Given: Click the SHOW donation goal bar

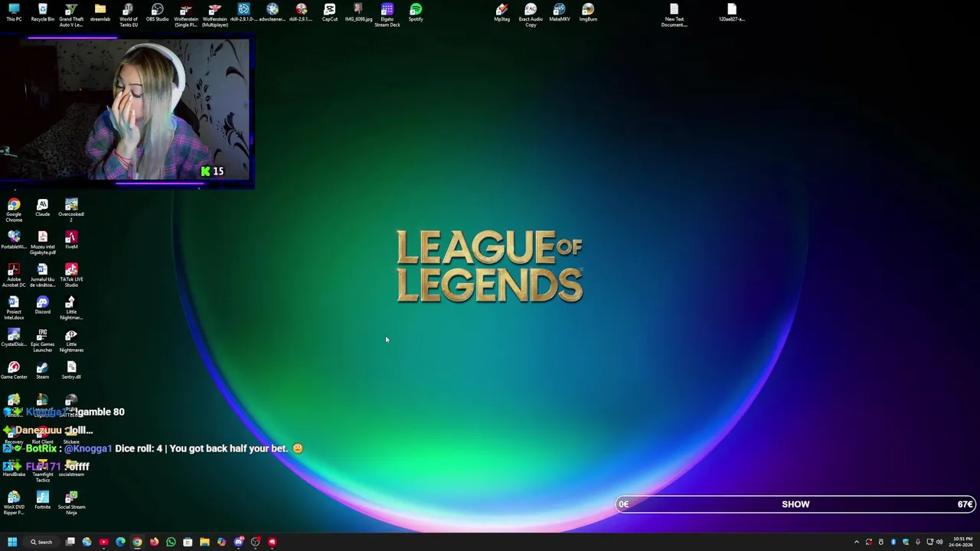Looking at the screenshot, I should 795,504.
